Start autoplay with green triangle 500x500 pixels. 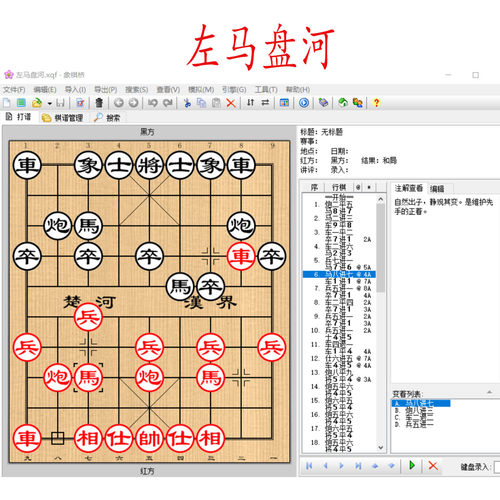click(x=412, y=465)
